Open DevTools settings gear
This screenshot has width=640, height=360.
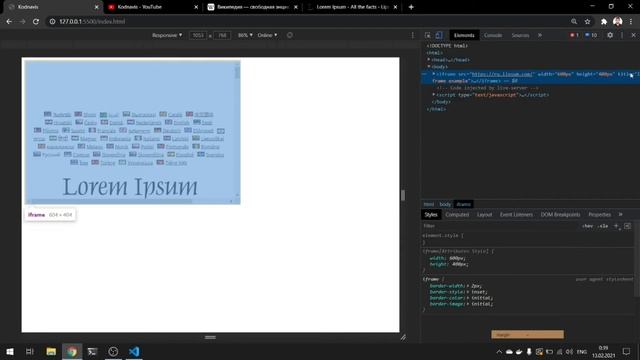610,35
